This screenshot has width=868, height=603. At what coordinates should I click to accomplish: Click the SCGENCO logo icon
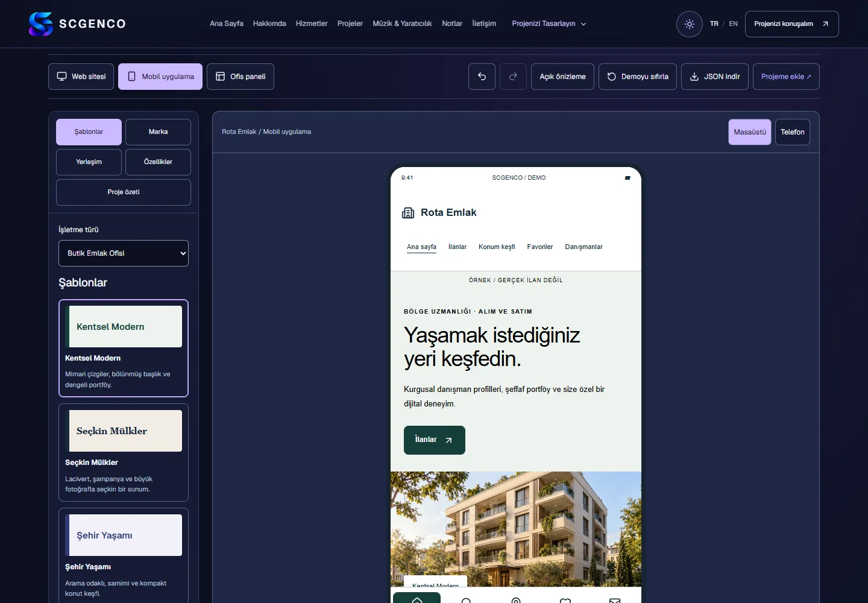point(41,24)
